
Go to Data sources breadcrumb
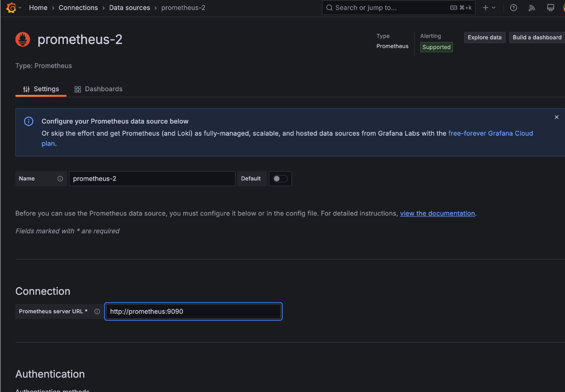click(x=130, y=8)
